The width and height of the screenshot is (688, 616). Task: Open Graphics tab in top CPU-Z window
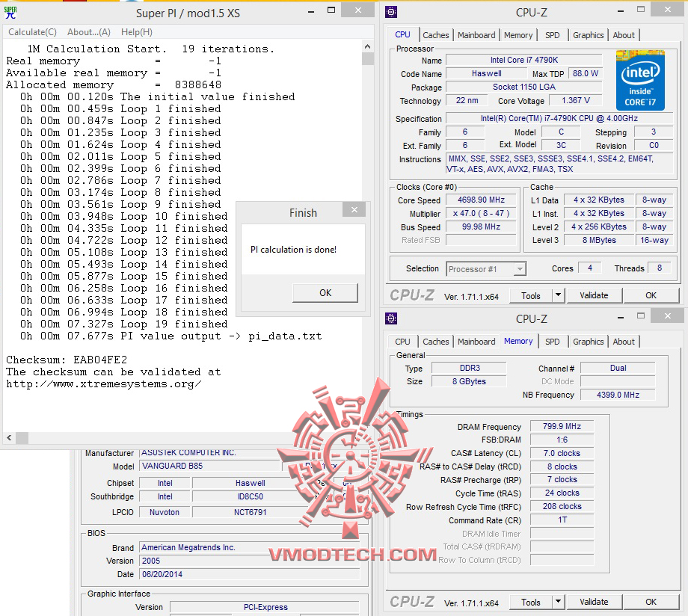[x=588, y=35]
